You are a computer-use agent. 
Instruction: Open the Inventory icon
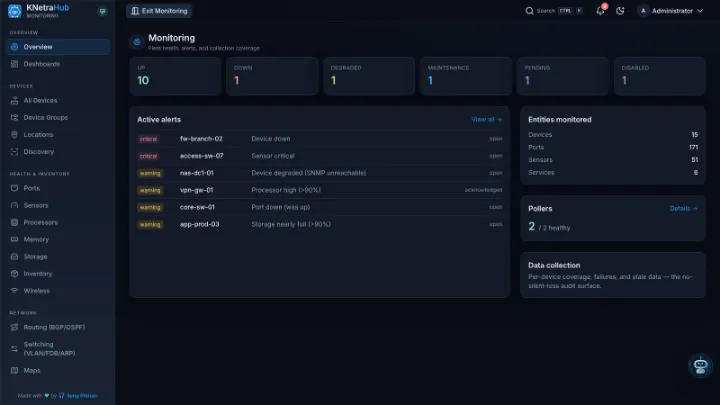pos(15,274)
